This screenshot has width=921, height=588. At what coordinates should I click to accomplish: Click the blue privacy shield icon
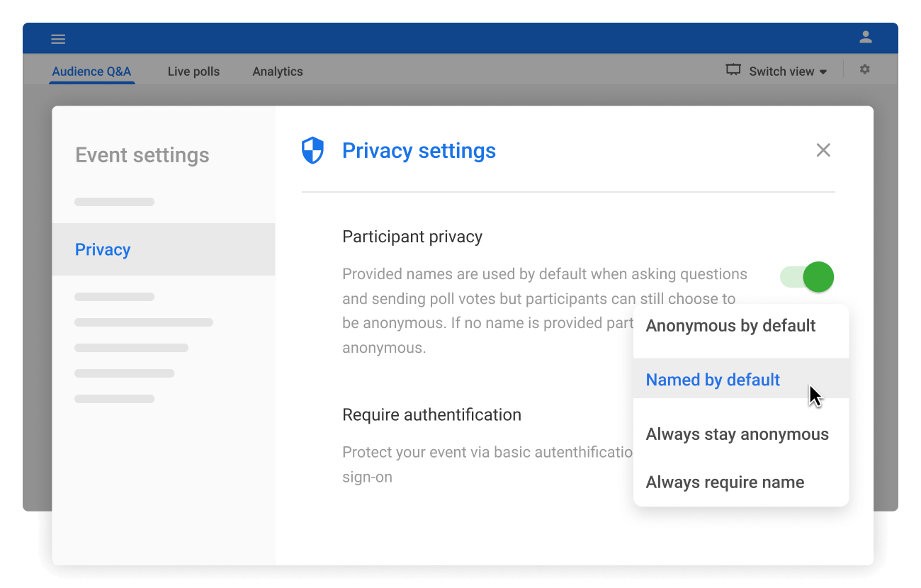312,151
